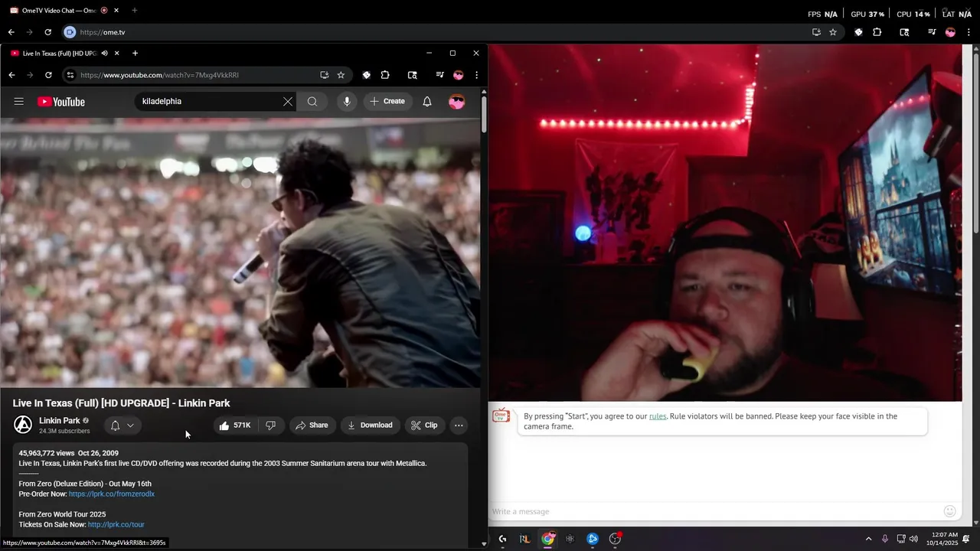The width and height of the screenshot is (980, 551).
Task: Reload the OmeTV page
Action: coord(47,32)
